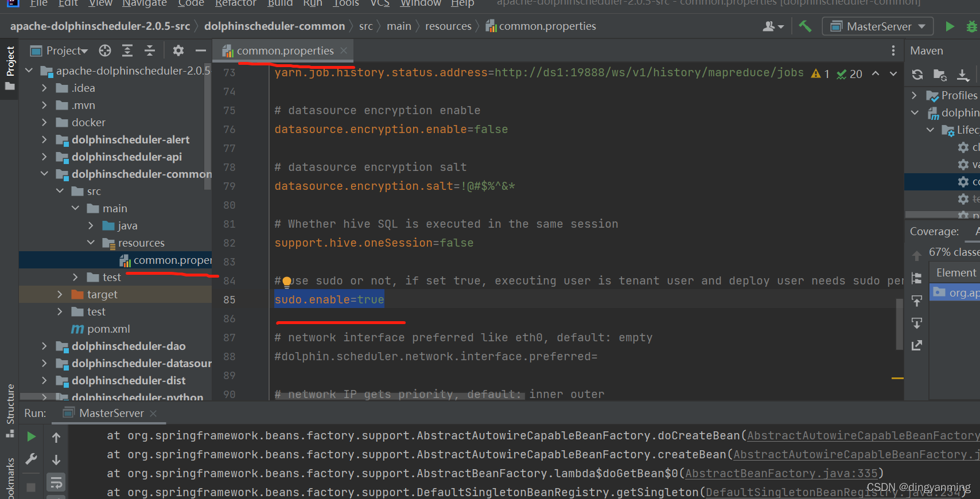The height and width of the screenshot is (499, 980).
Task: Rerun MasterServer in Run panel
Action: 31,437
